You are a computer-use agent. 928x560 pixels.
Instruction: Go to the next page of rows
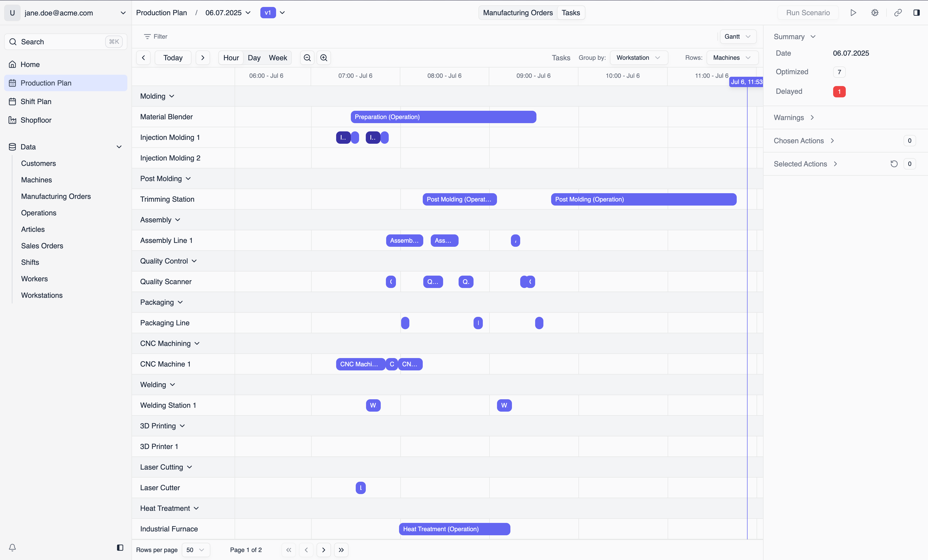(x=324, y=550)
